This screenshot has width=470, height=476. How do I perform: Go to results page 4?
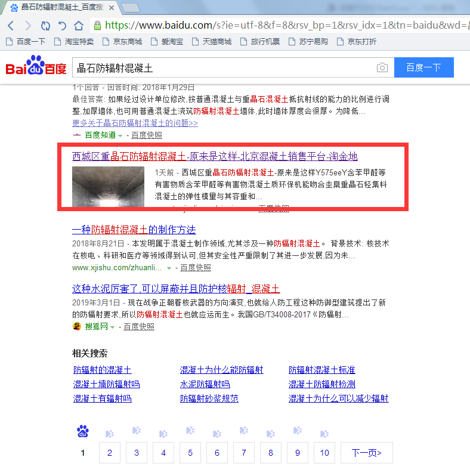point(163,453)
